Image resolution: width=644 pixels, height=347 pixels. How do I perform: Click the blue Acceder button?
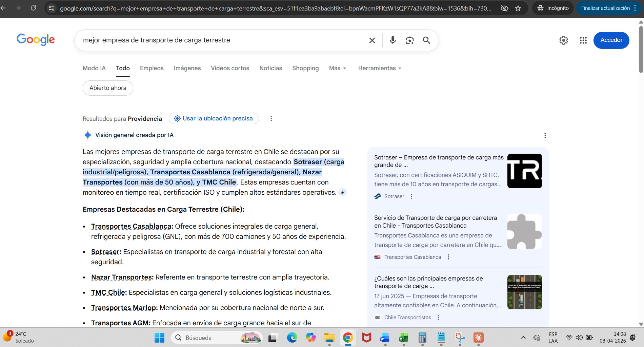[x=611, y=40]
